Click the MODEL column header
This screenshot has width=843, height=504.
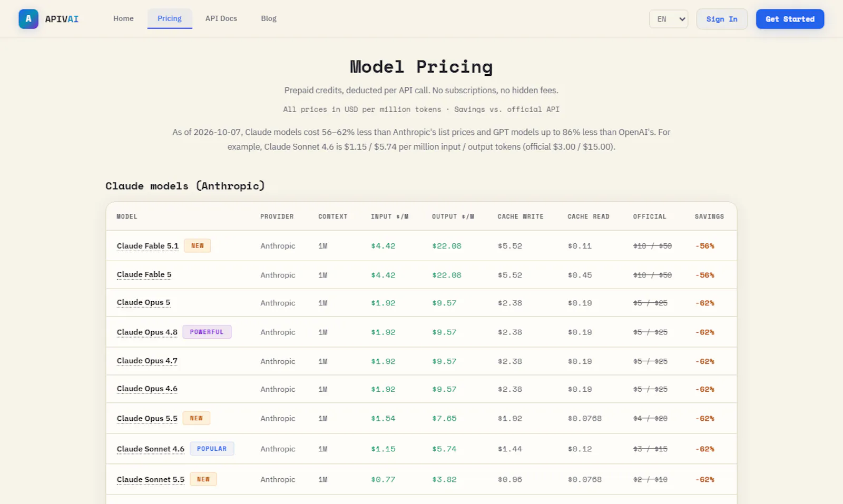127,216
